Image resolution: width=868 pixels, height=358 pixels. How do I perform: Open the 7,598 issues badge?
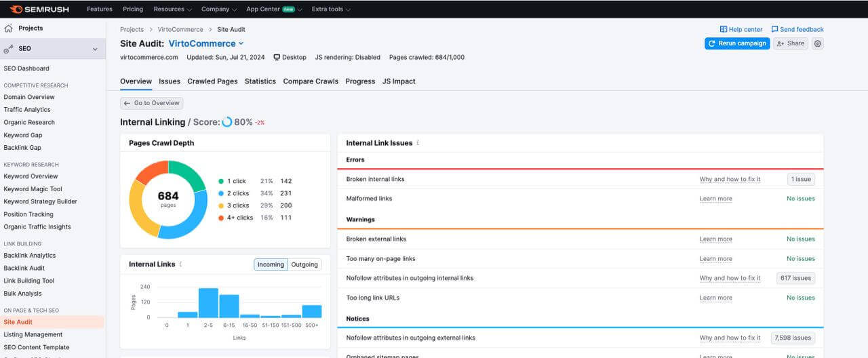(793, 338)
